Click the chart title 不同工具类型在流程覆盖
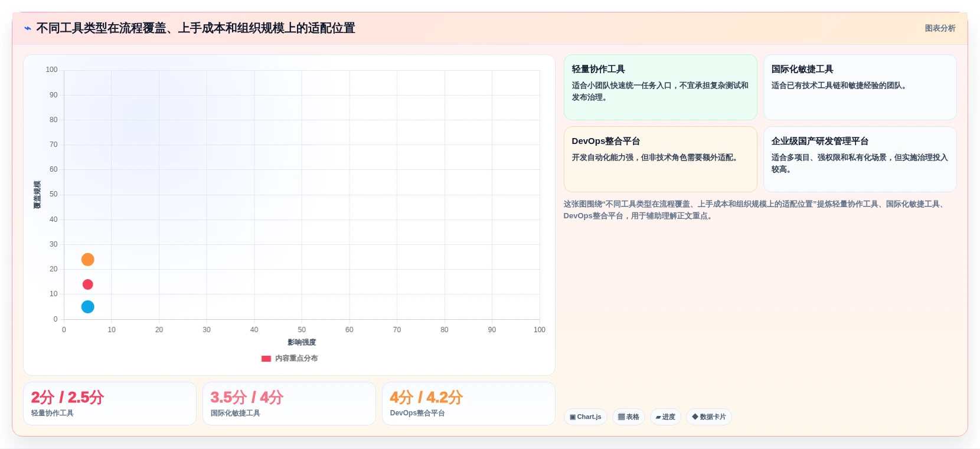The height and width of the screenshot is (449, 980). pyautogui.click(x=195, y=28)
